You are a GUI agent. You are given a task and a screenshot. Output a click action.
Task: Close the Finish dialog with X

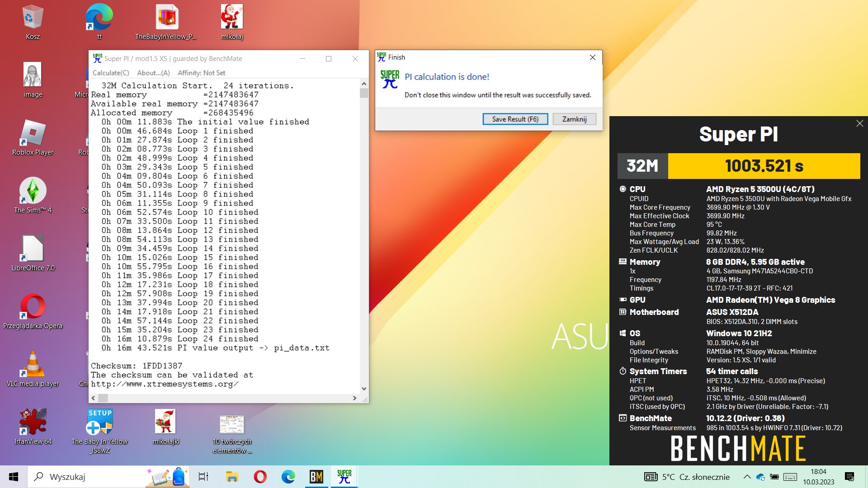pos(592,57)
